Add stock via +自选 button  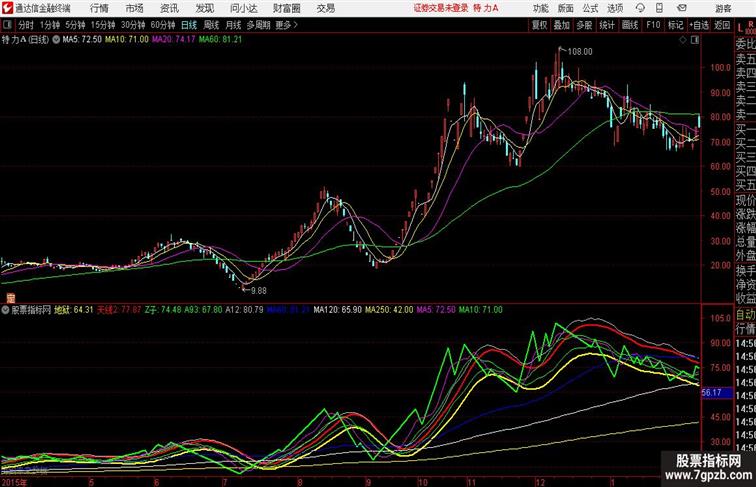coord(699,25)
